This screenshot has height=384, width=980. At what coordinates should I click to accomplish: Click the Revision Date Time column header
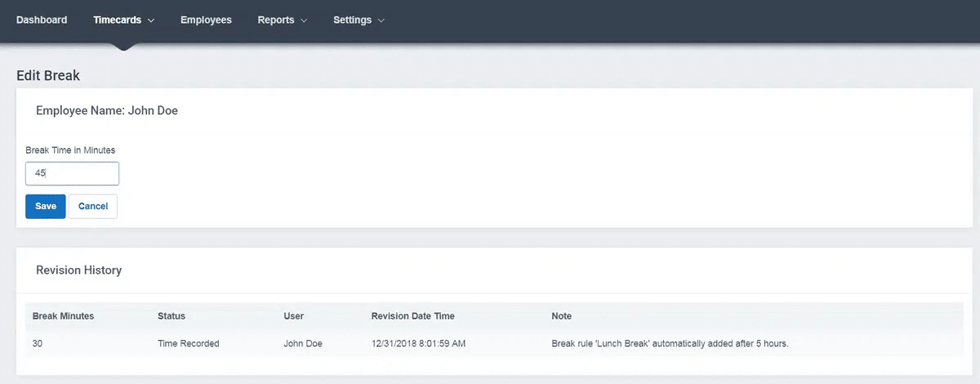pyautogui.click(x=412, y=316)
